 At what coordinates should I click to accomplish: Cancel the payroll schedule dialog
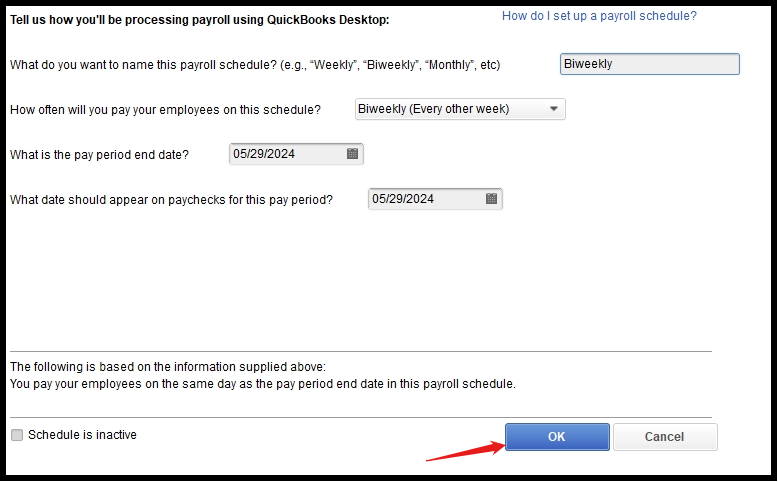pos(665,437)
